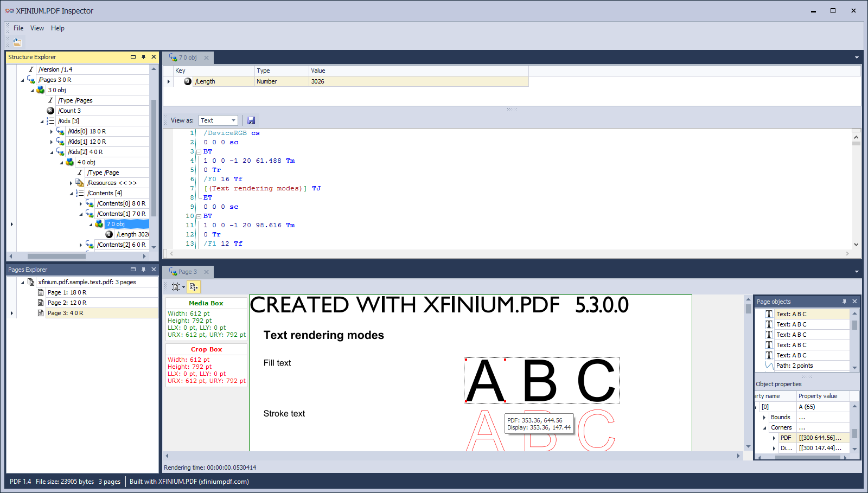Click the page boxes display tool icon
Viewport: 868px width, 493px height.
[175, 287]
